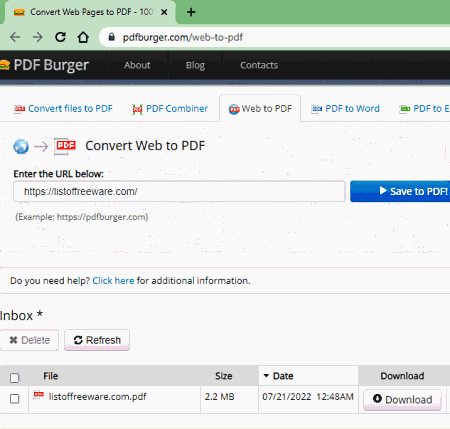Image resolution: width=450 pixels, height=429 pixels.
Task: Click the Save to PDF! button
Action: tap(400, 191)
